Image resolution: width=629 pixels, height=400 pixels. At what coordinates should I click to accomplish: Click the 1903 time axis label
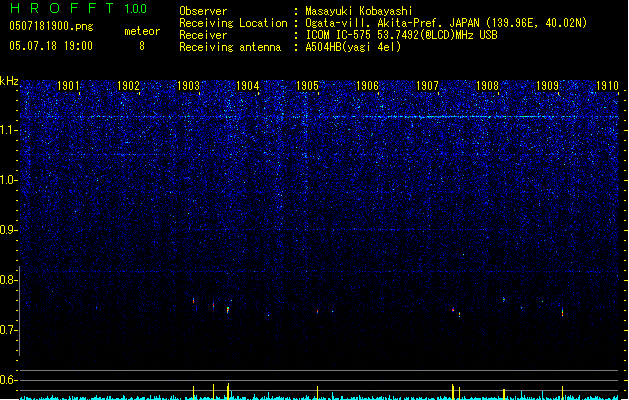pos(188,86)
